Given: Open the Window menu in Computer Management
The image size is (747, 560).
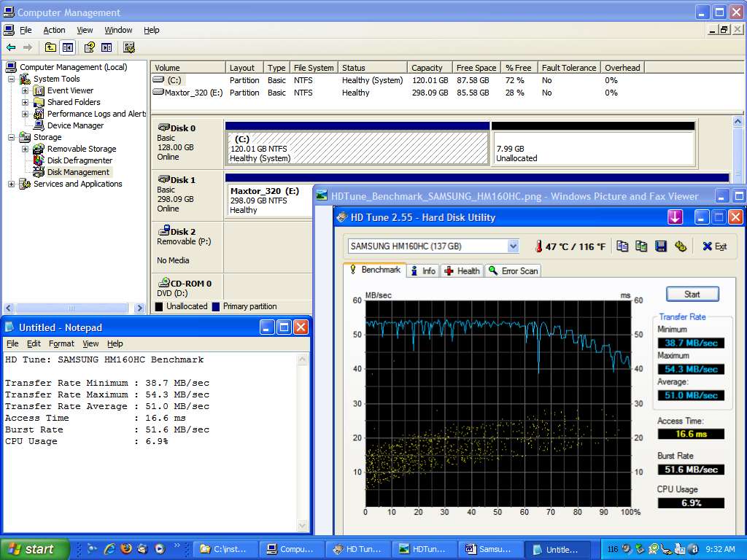Looking at the screenshot, I should pos(118,30).
